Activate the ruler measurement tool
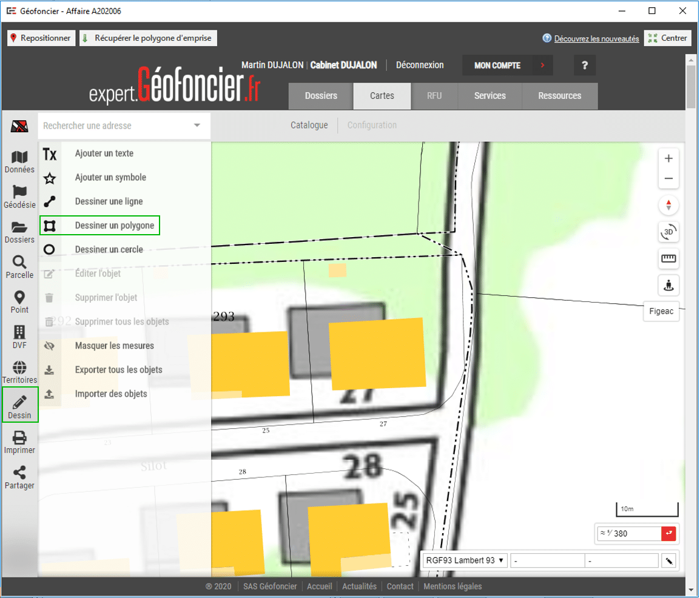Image resolution: width=700 pixels, height=598 pixels. pos(668,258)
